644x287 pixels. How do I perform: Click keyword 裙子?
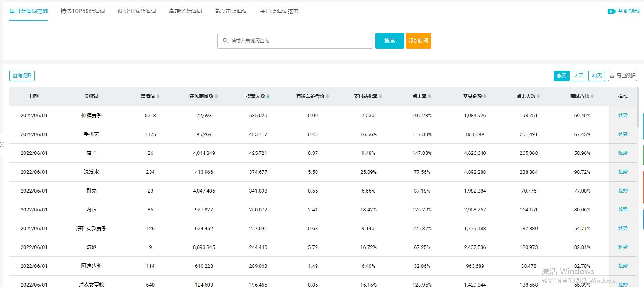coord(91,153)
